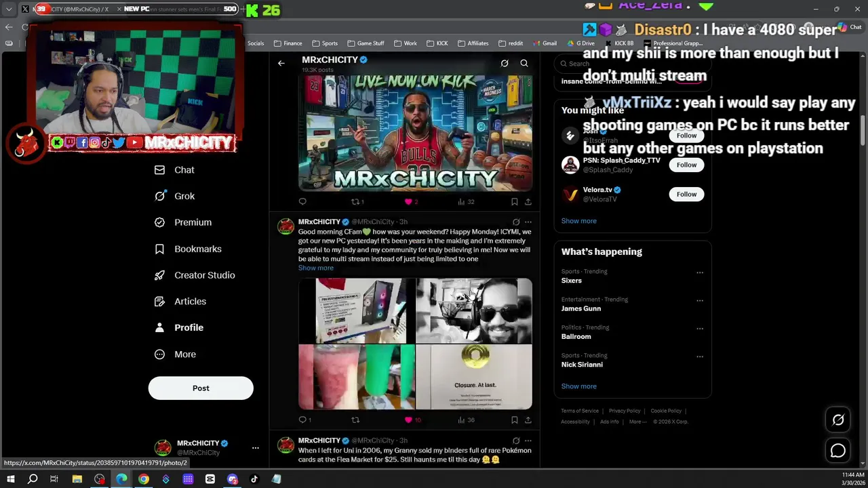
Task: Show more of the Good morning CFam post
Action: (316, 268)
